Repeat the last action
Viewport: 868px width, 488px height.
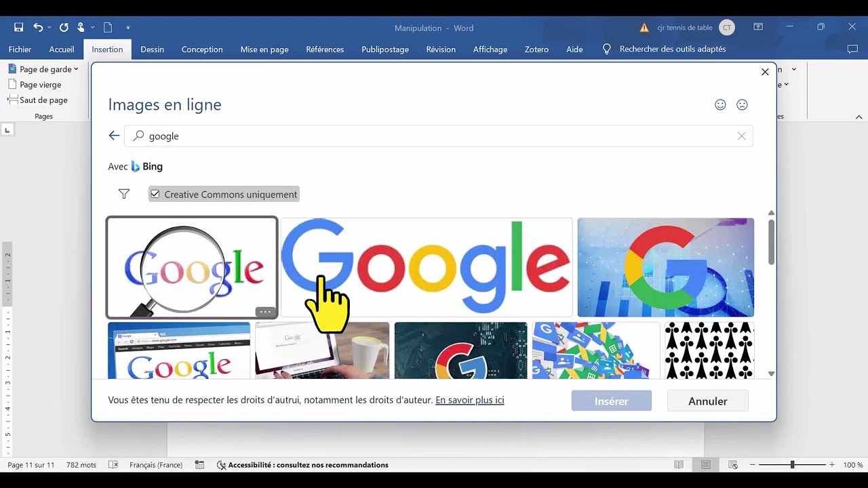pos(64,28)
